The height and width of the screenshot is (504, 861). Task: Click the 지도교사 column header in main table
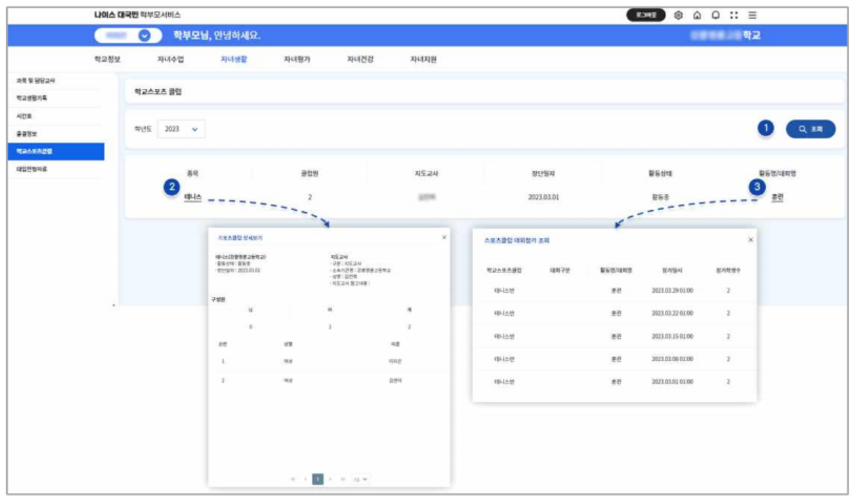pos(426,174)
